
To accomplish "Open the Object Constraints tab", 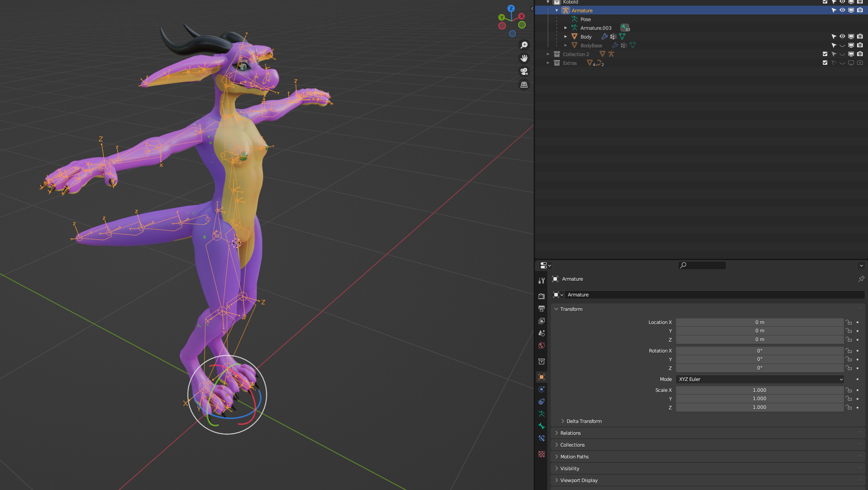I will (x=542, y=402).
